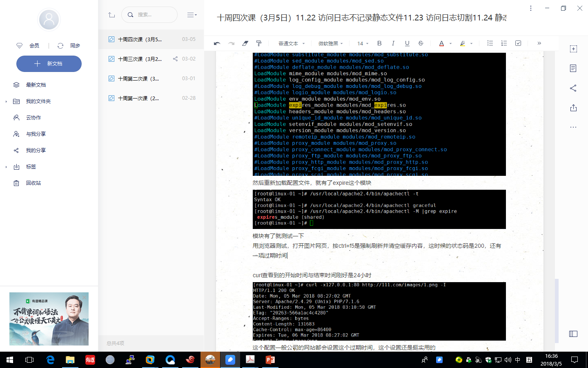The image size is (588, 368).
Task: Toggle numbered list
Action: [x=504, y=43]
